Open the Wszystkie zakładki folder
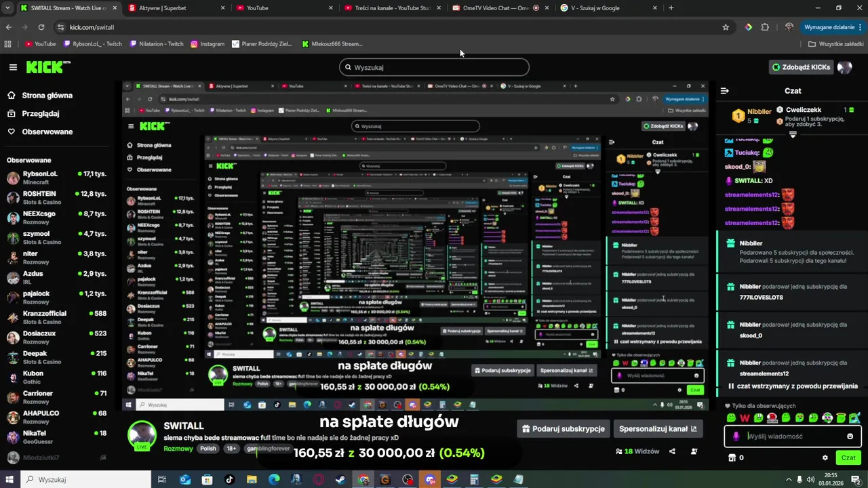 click(x=835, y=44)
